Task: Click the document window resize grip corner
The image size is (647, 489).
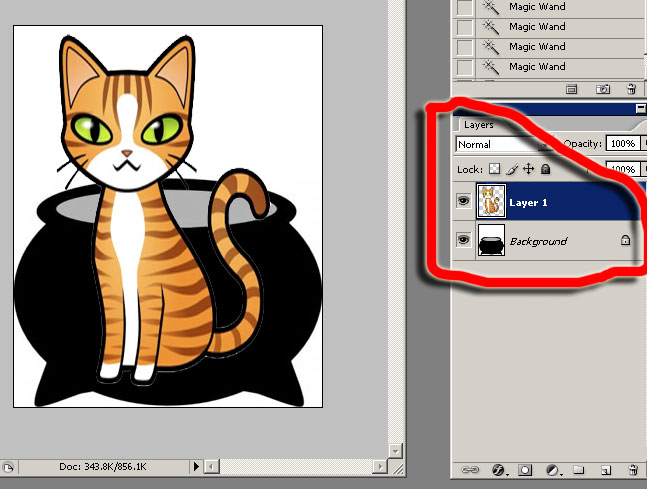Action: pyautogui.click(x=397, y=468)
